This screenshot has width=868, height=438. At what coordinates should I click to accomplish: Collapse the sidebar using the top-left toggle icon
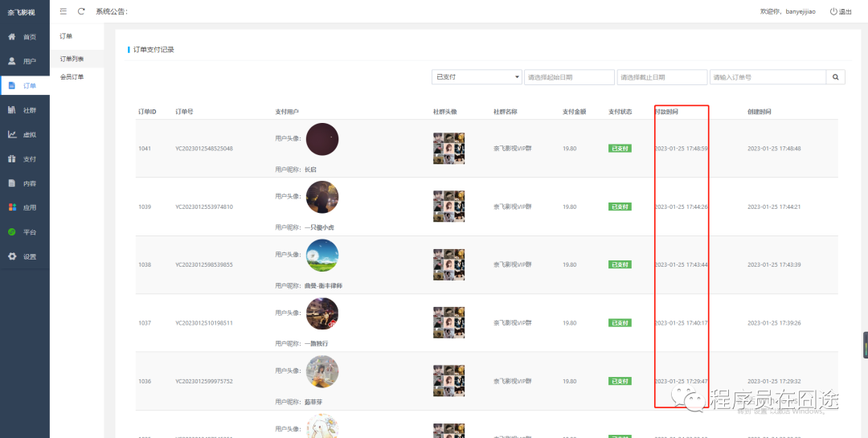tap(63, 11)
